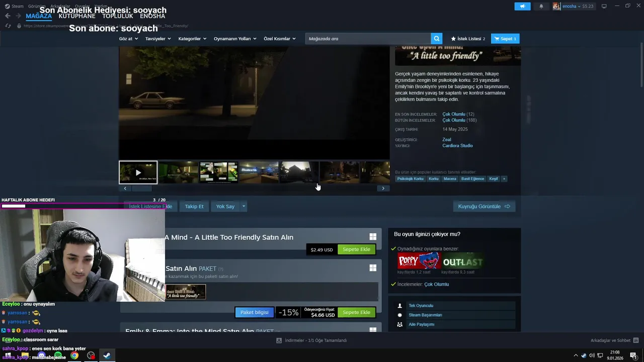The height and width of the screenshot is (362, 644).
Task: Open İstek Listesi wishlist
Action: [x=468, y=38]
